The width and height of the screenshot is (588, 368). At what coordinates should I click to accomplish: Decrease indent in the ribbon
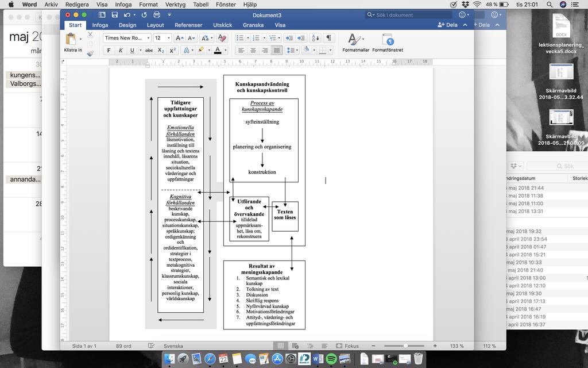pyautogui.click(x=289, y=38)
